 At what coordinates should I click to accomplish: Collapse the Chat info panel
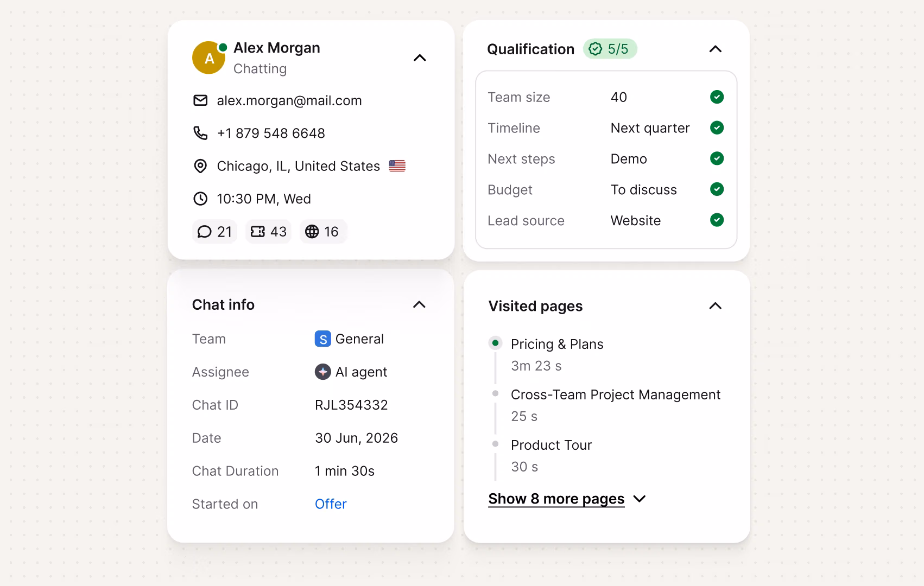(x=419, y=304)
